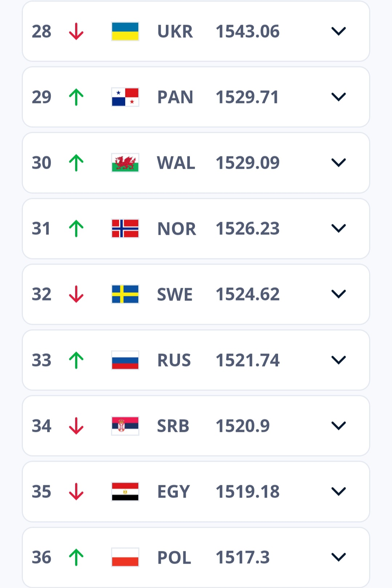Expand the PAN row chevron

tap(339, 97)
